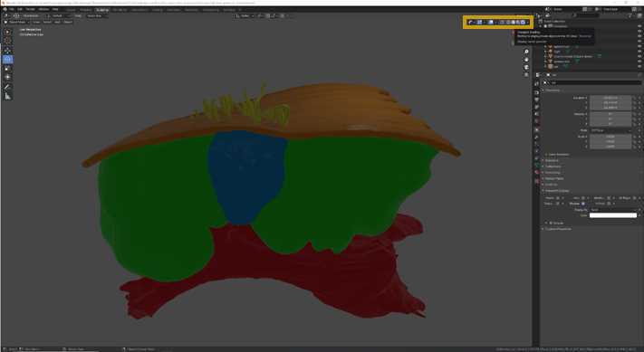
Task: Select the Move tool in the left toolbar
Action: click(x=7, y=51)
